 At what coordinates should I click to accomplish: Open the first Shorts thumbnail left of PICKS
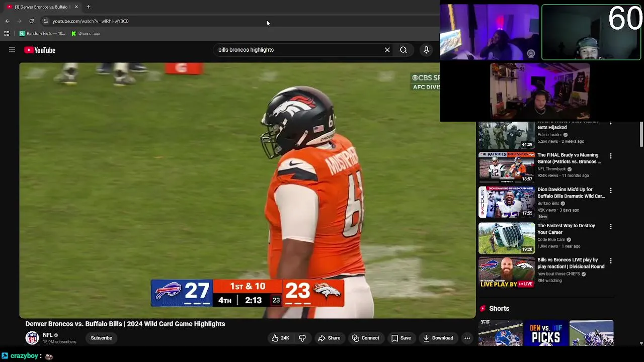point(501,333)
